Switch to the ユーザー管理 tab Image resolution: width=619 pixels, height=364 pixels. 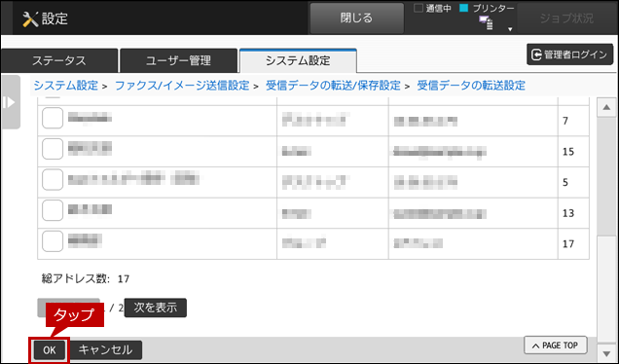(178, 60)
